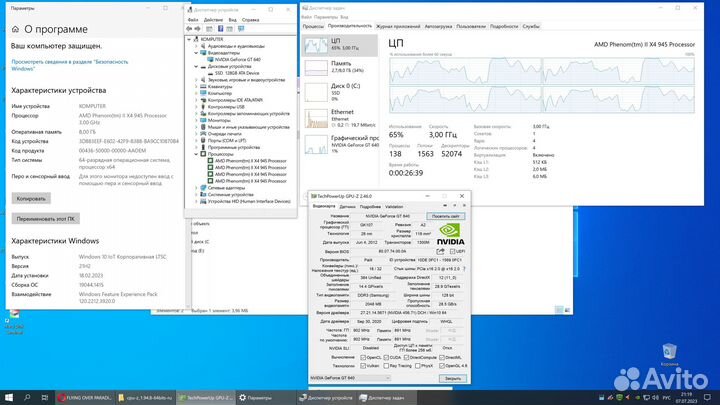Click the Копировать button in Settings
Image resolution: width=720 pixels, height=405 pixels.
[31, 199]
